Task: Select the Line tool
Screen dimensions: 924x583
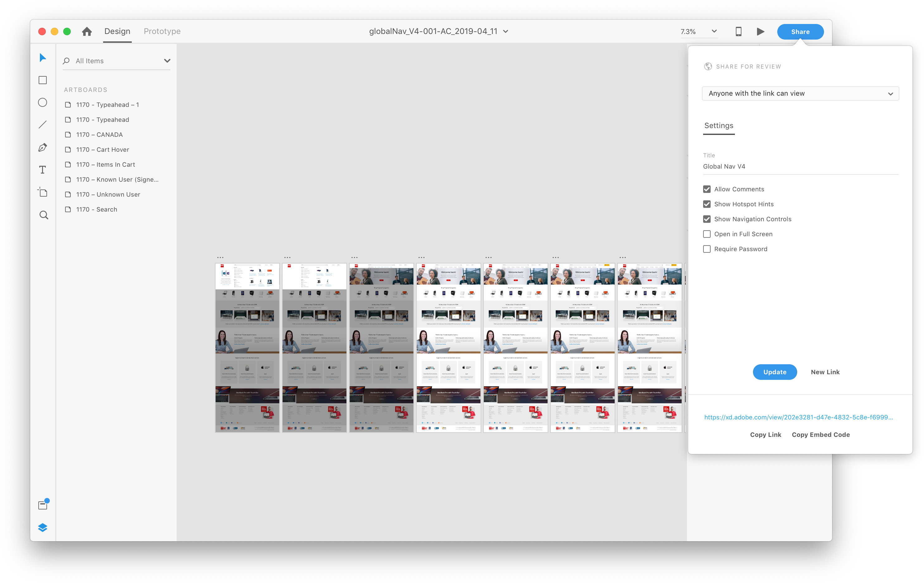Action: [43, 125]
